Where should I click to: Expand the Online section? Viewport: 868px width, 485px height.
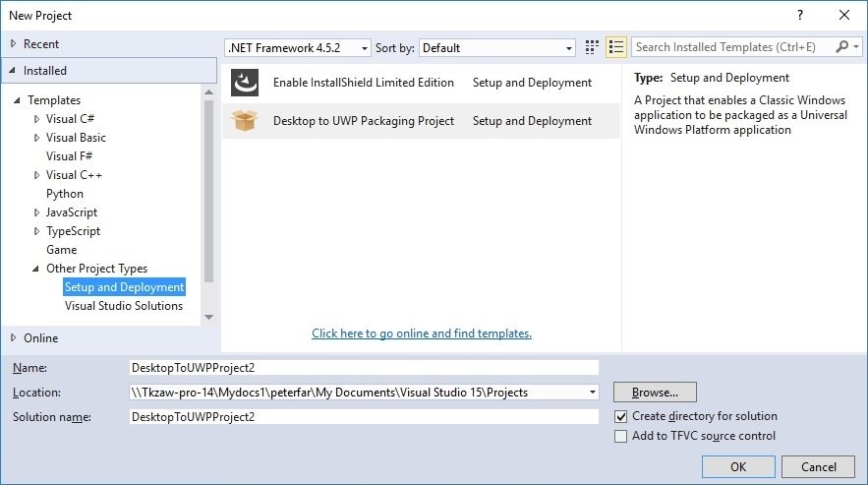point(14,337)
